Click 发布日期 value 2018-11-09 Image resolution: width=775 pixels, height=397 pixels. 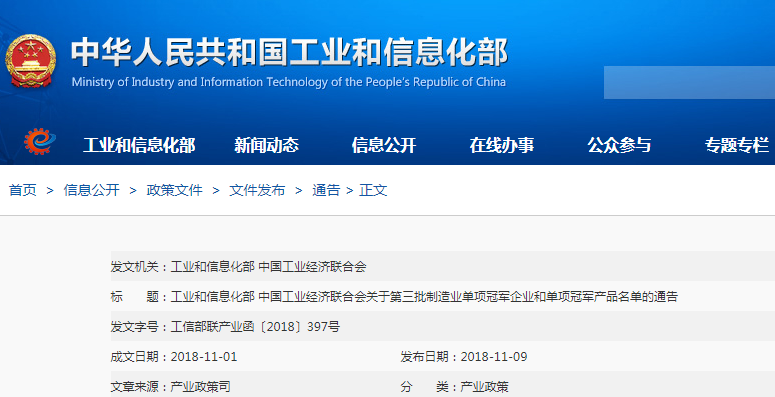click(494, 357)
